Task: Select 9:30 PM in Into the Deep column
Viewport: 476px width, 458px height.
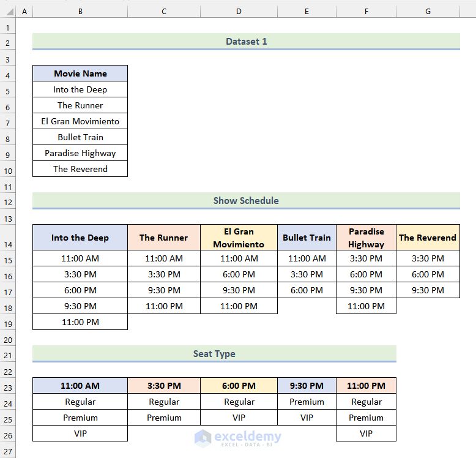Action: click(80, 306)
